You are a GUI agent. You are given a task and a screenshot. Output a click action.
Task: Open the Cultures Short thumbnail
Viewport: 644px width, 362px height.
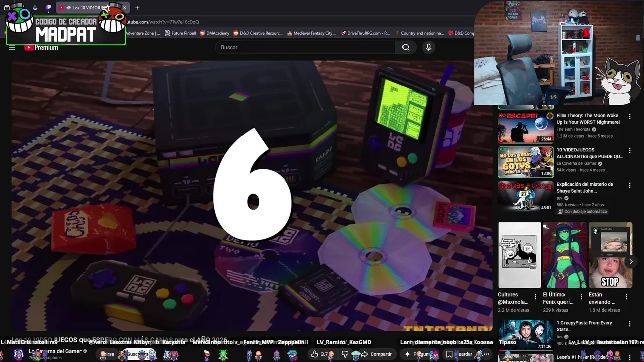coord(519,255)
